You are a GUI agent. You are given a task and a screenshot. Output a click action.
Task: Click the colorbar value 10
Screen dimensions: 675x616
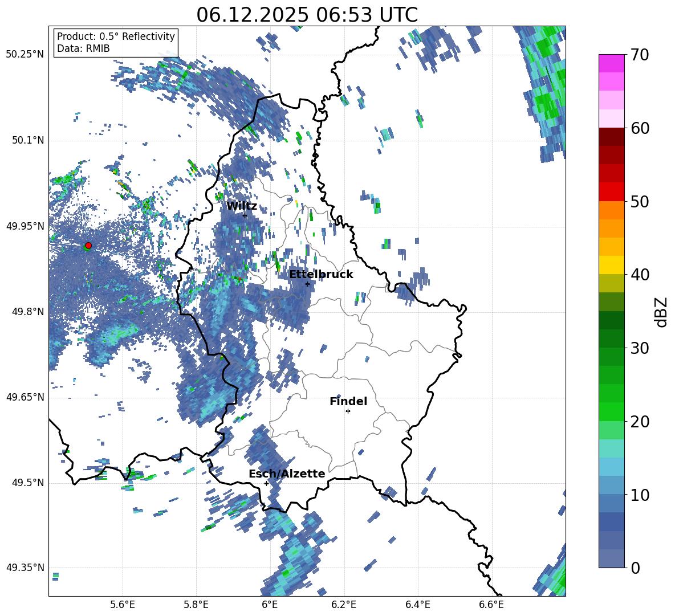coord(640,495)
